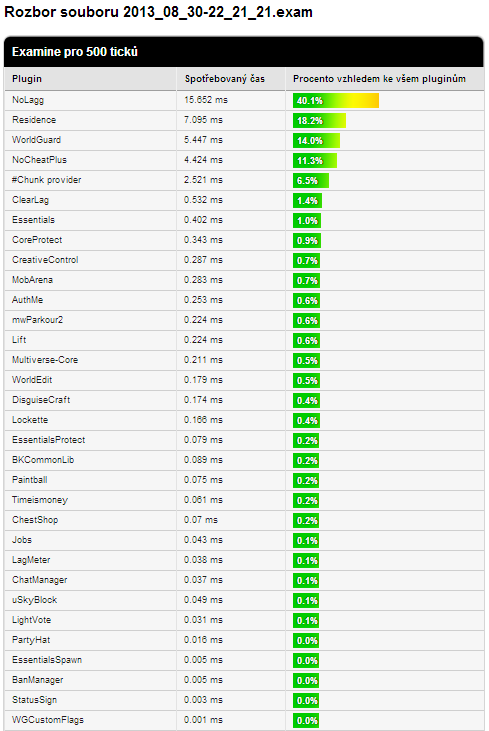Click the 0.07 ms ChestShop time
This screenshot has width=489, height=731.
pos(201,520)
